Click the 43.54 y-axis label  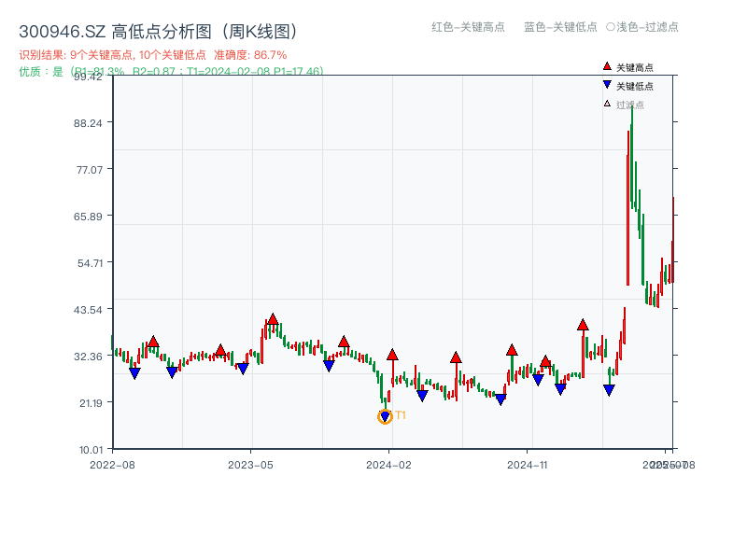click(x=88, y=310)
